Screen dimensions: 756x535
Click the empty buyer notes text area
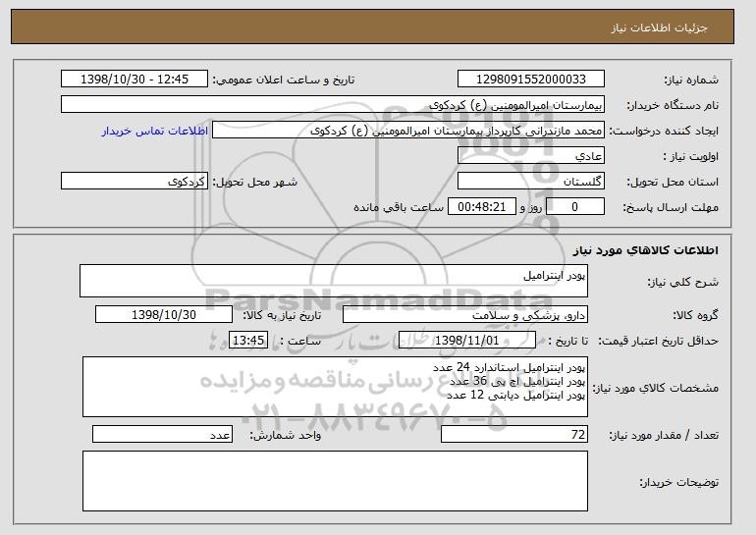click(x=335, y=481)
